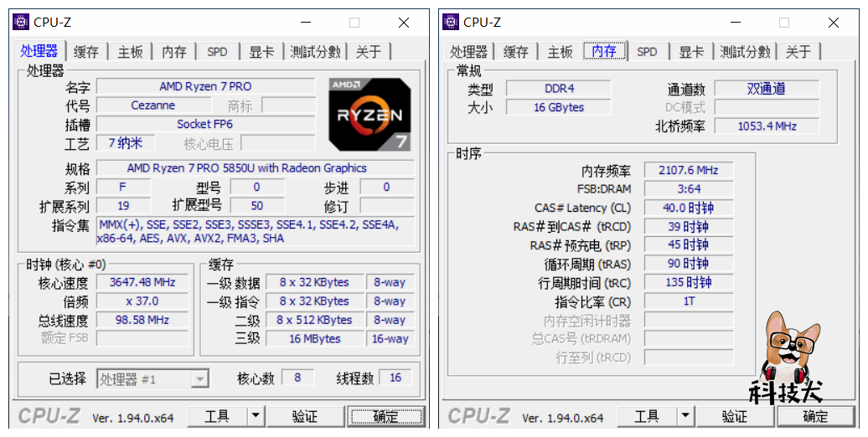Image resolution: width=868 pixels, height=437 pixels.
Task: Click the memory size value 16 GBytes
Action: pyautogui.click(x=559, y=107)
